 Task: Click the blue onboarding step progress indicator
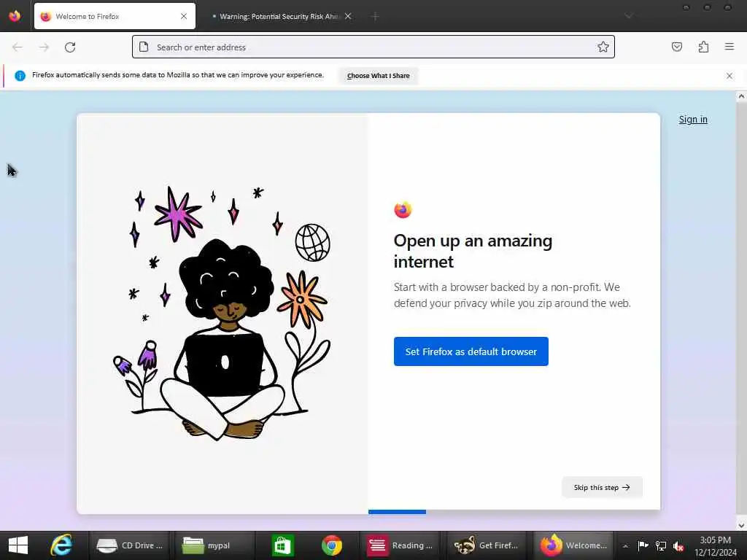click(x=397, y=512)
